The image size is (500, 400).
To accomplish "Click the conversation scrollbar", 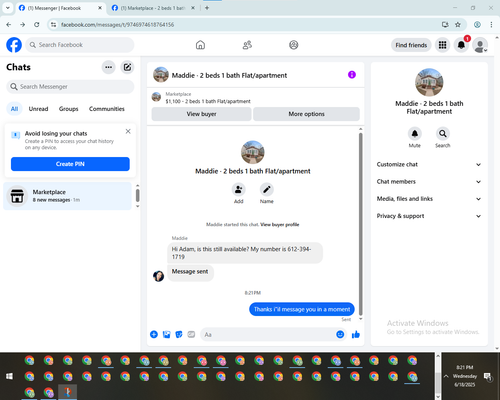I will 360,224.
